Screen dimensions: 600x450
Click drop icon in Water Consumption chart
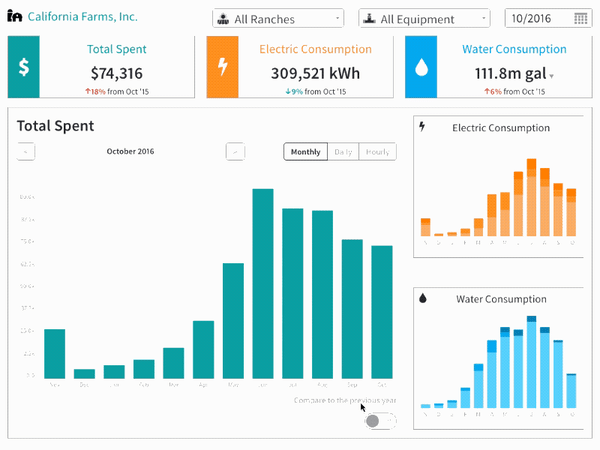[x=423, y=298]
